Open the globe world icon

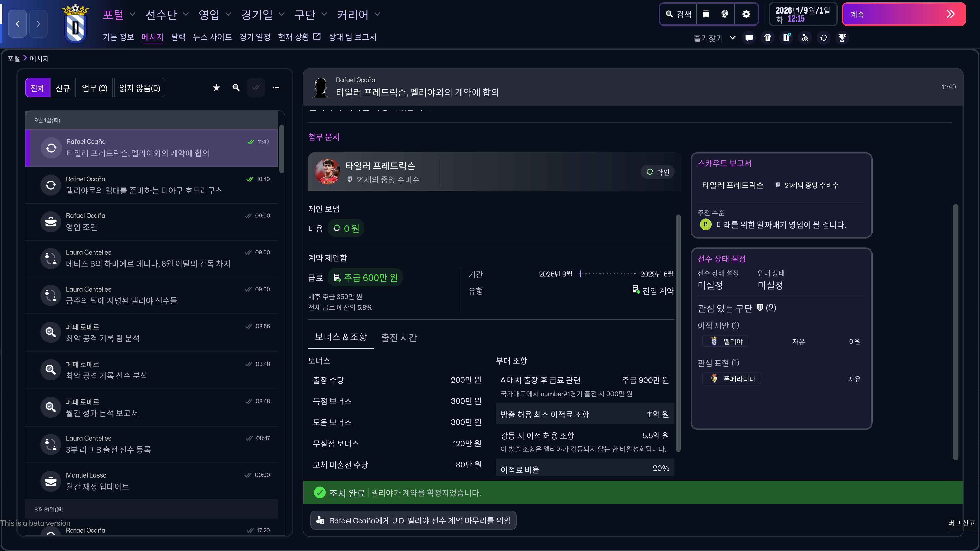pyautogui.click(x=724, y=14)
